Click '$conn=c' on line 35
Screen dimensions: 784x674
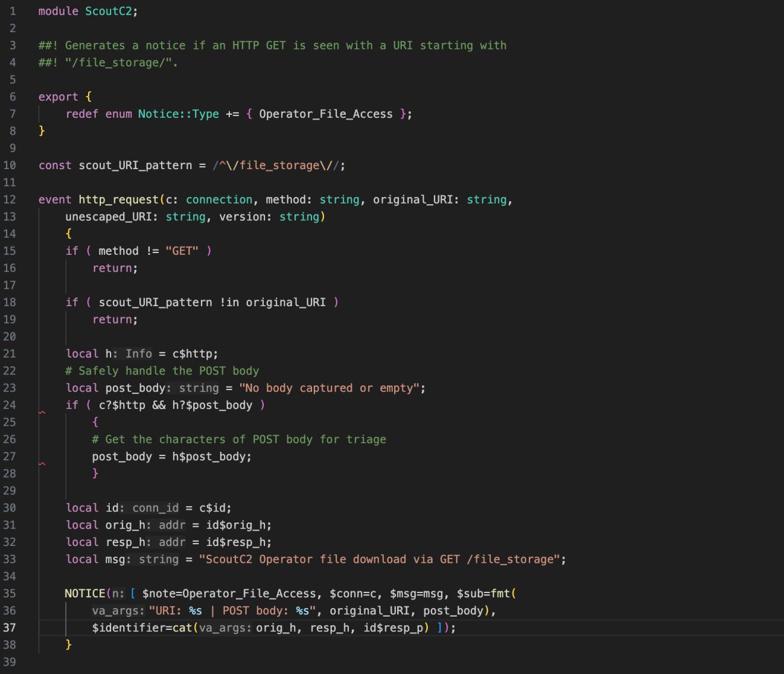click(x=352, y=593)
